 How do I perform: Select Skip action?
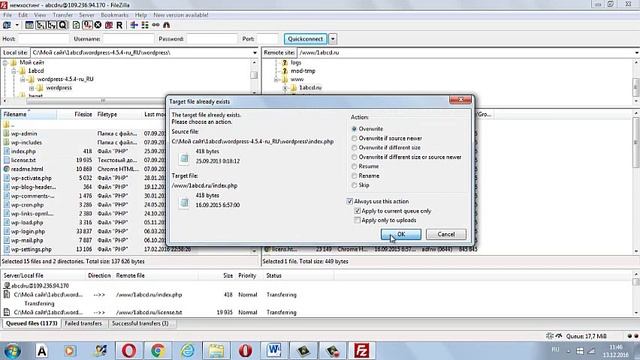[x=360, y=185]
